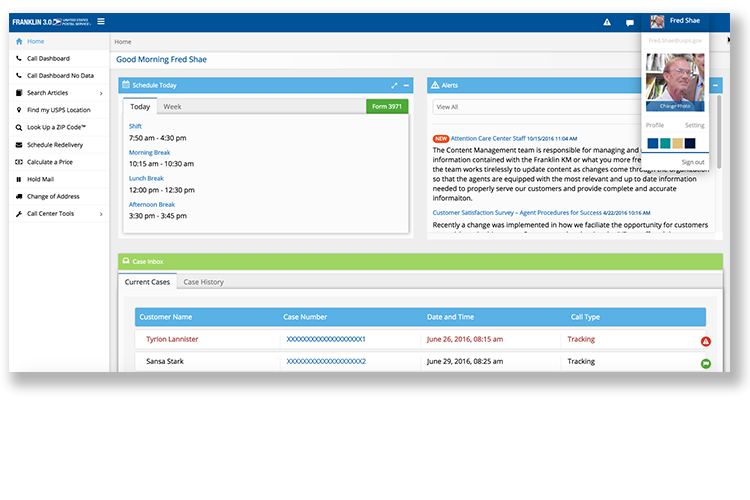Screen dimensions: 750x500
Task: Open the chat messages icon in header
Action: [x=630, y=22]
